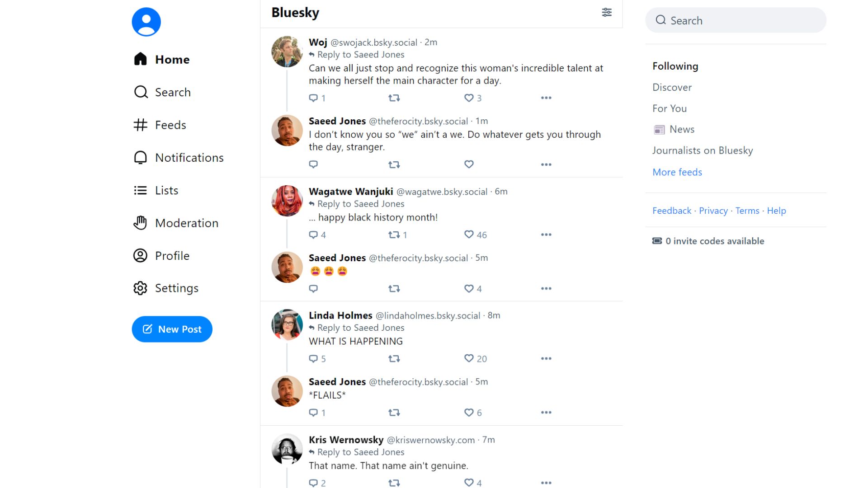Open the Settings page

pos(177,288)
